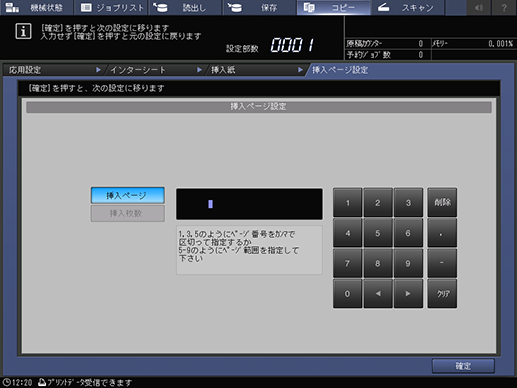Click the information icon beside the message
517x388 pixels.
pos(23,32)
